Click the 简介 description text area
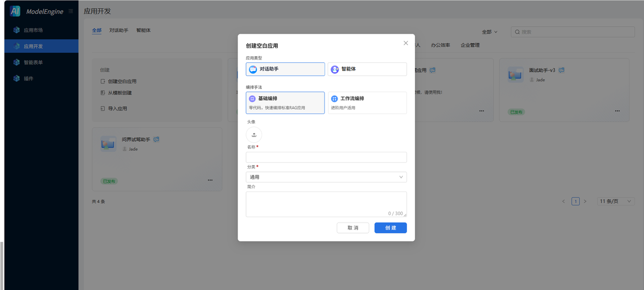Viewport: 644px width, 290px height. point(327,204)
